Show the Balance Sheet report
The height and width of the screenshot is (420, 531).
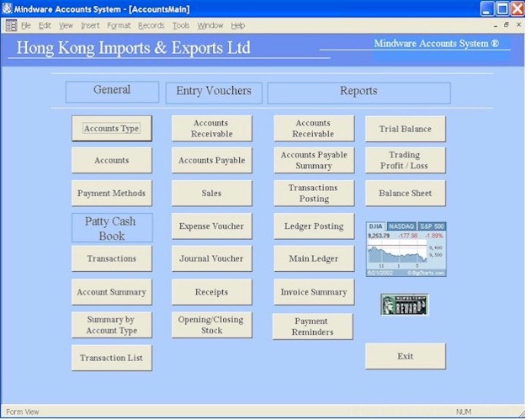[405, 194]
